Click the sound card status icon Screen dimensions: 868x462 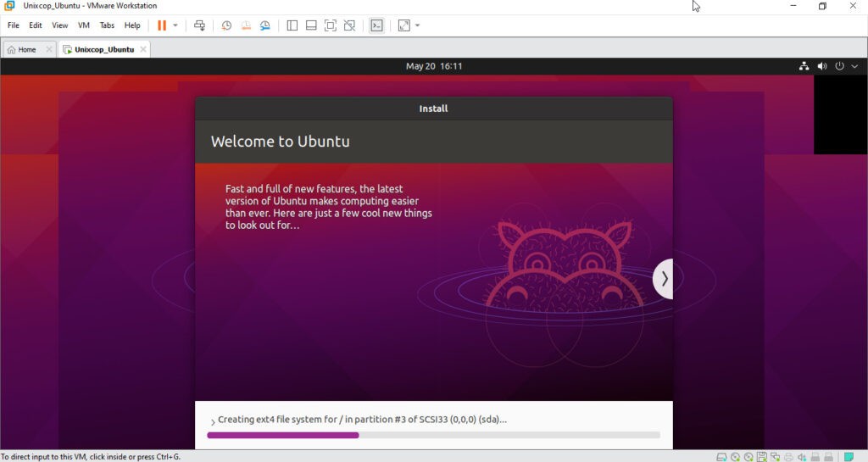[x=802, y=457]
